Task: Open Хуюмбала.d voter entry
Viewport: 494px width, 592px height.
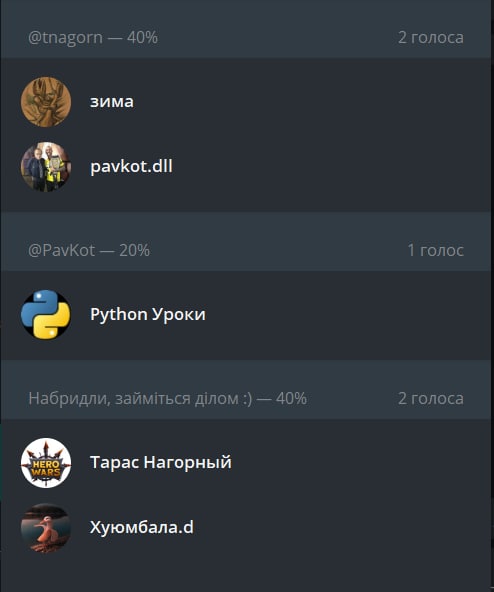Action: (x=247, y=528)
